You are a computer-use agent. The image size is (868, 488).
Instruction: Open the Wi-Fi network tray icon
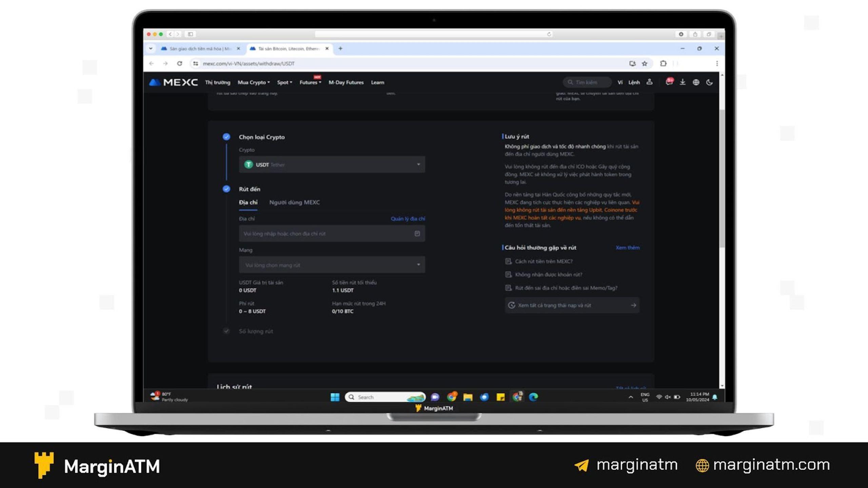point(659,397)
